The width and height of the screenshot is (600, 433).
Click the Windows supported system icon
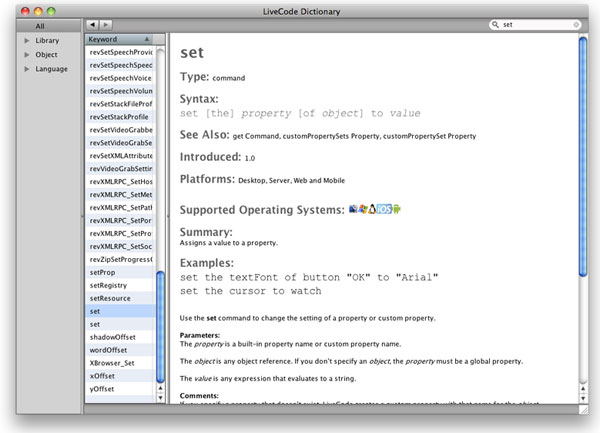(x=363, y=209)
